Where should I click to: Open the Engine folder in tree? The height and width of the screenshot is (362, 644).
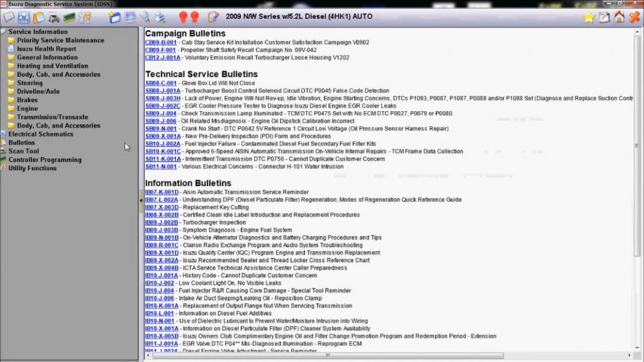click(28, 109)
